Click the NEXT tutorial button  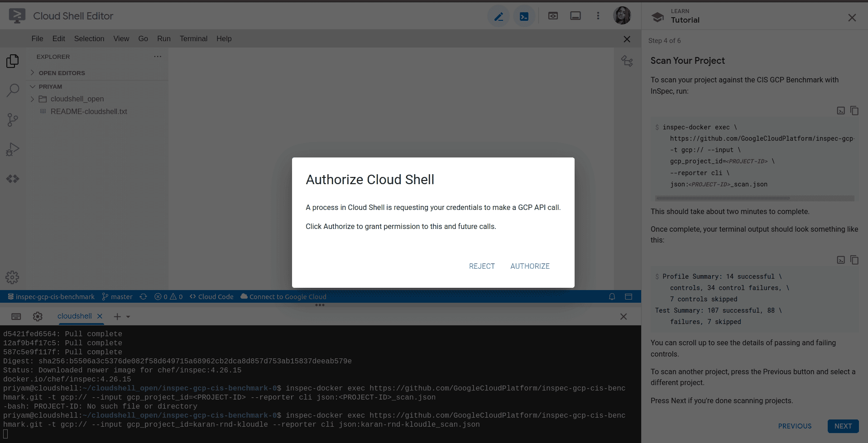point(843,426)
